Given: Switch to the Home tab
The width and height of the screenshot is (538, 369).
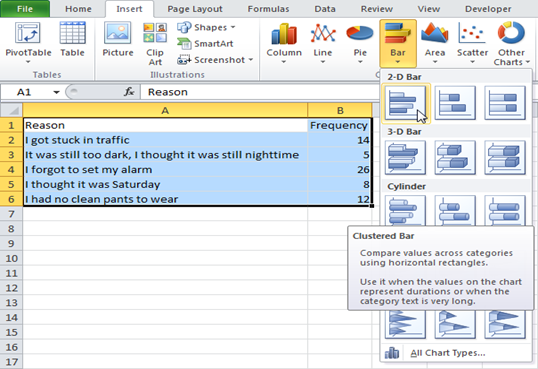Looking at the screenshot, I should coord(78,9).
